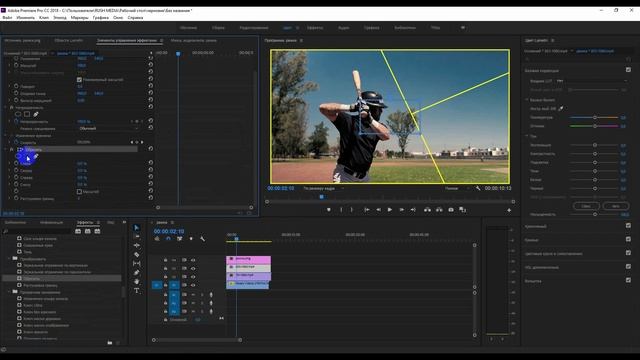The width and height of the screenshot is (640, 360).
Task: Click the Extract button in program monitor
Action: coord(439,209)
